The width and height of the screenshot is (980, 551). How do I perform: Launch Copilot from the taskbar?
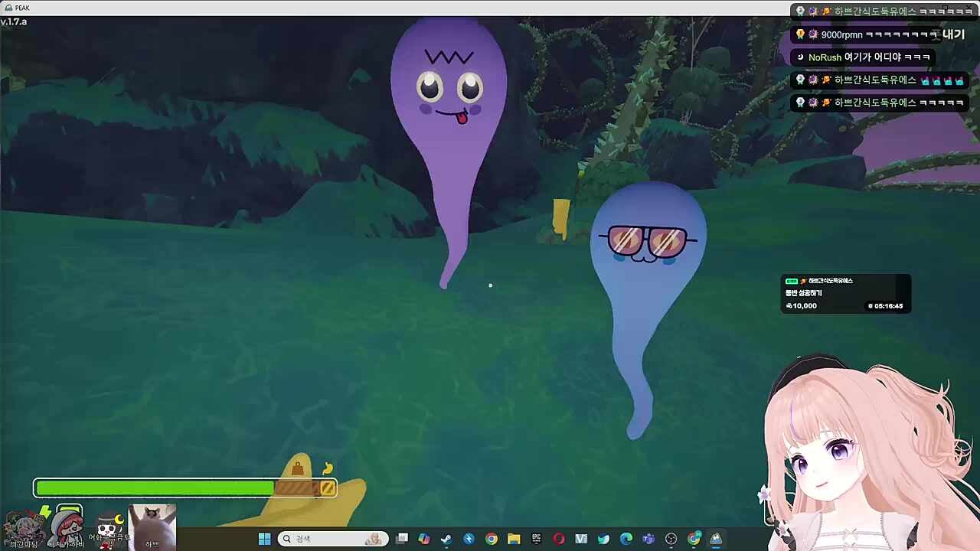pos(424,539)
